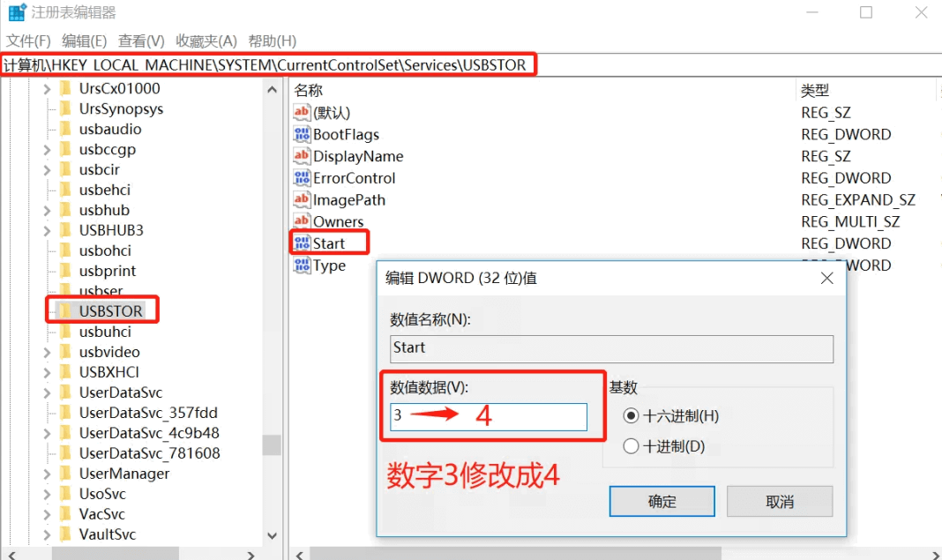Click the DisplayName string value icon
942x560 pixels.
(302, 156)
